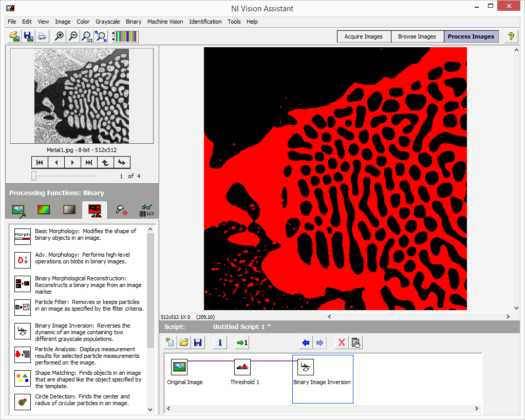
Task: Open the File menu
Action: click(x=12, y=22)
